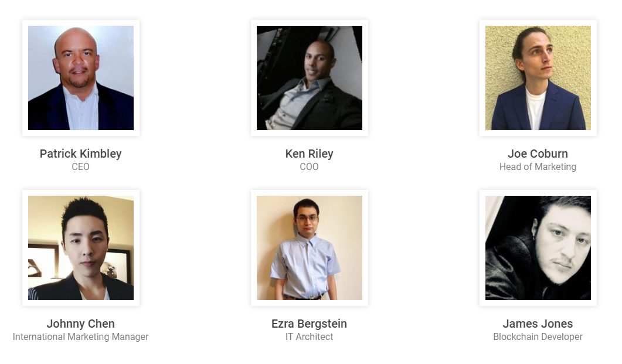This screenshot has width=622, height=364.
Task: Click white frame border of Ezra Bergstein's card
Action: click(x=310, y=193)
